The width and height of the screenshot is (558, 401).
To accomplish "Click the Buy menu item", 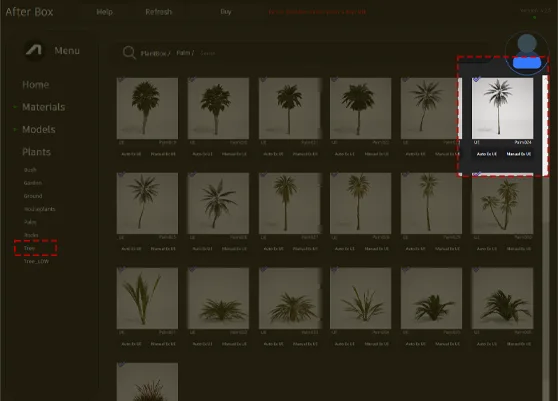I will [x=226, y=12].
